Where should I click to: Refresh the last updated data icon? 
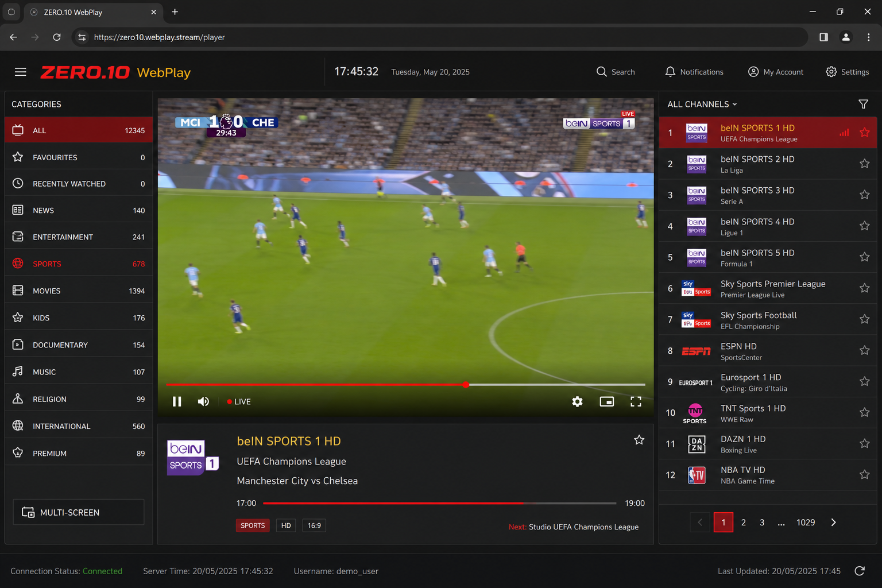860,571
